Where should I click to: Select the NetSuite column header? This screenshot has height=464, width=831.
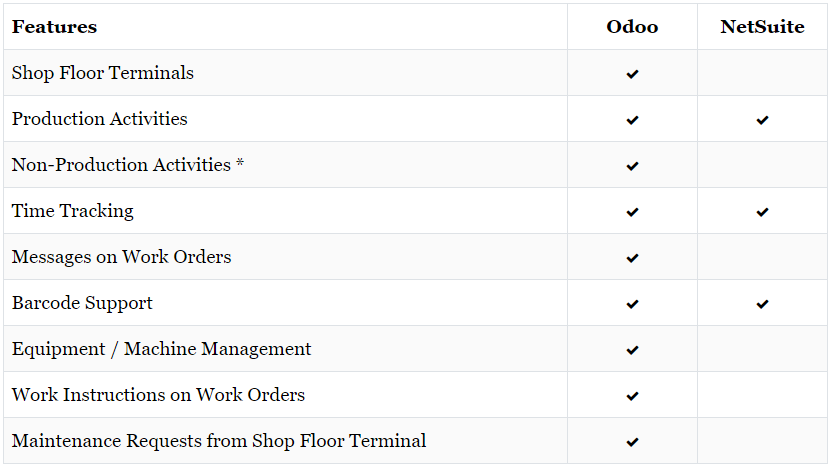point(762,27)
